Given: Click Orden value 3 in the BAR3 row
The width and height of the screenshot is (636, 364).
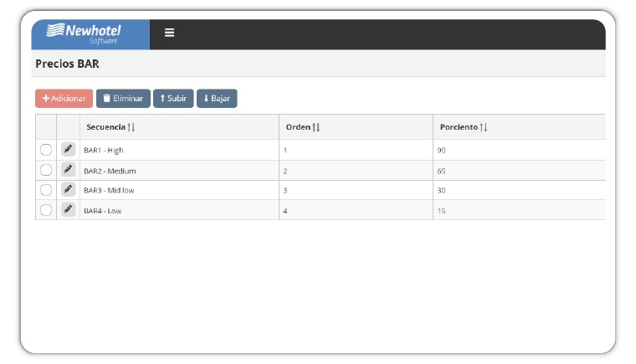Looking at the screenshot, I should [285, 190].
